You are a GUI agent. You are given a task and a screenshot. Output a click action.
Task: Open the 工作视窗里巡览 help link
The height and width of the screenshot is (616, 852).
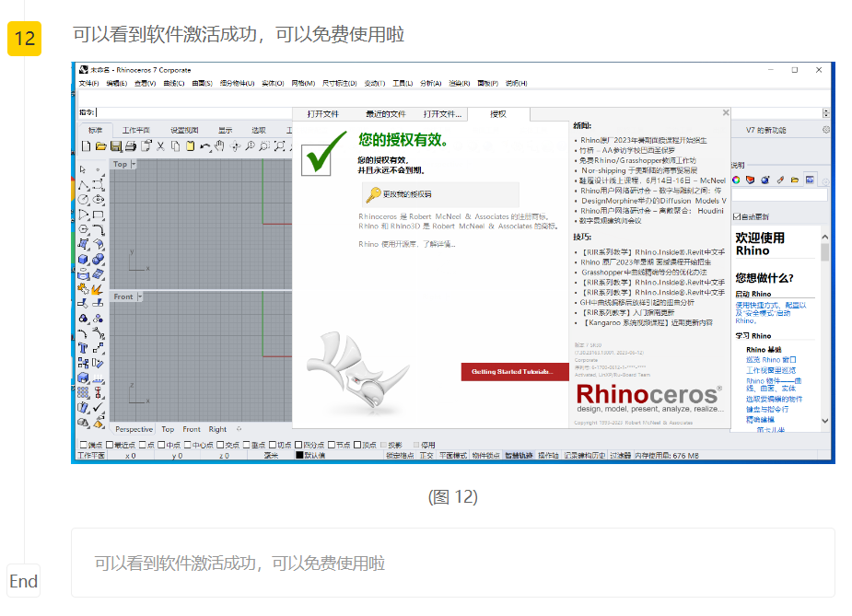[771, 370]
